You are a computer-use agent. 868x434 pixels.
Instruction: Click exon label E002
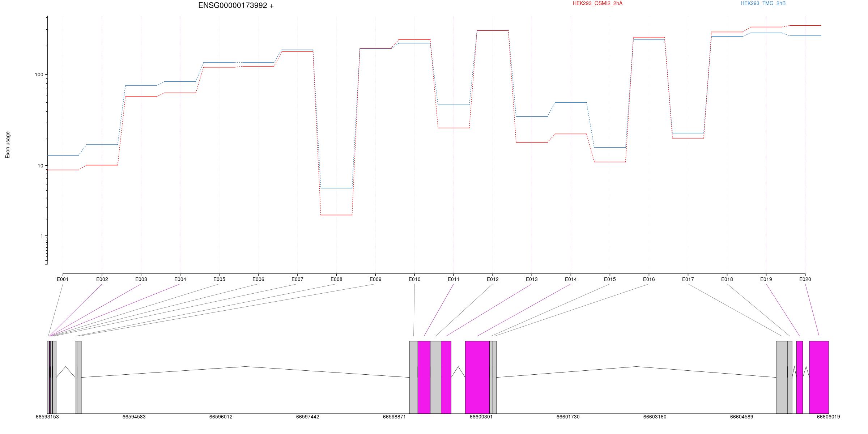(x=102, y=279)
